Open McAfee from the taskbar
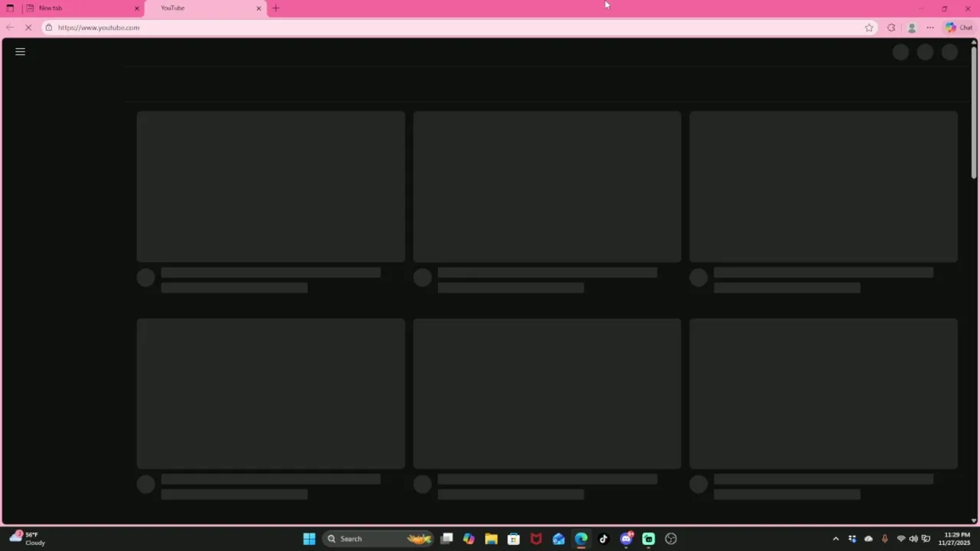This screenshot has width=980, height=551. 536,539
